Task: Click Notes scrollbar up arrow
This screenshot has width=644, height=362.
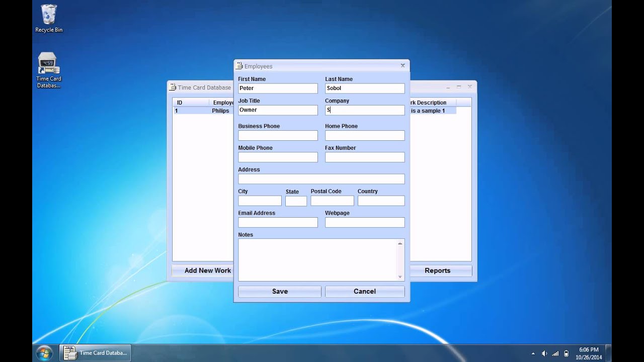Action: pos(400,243)
